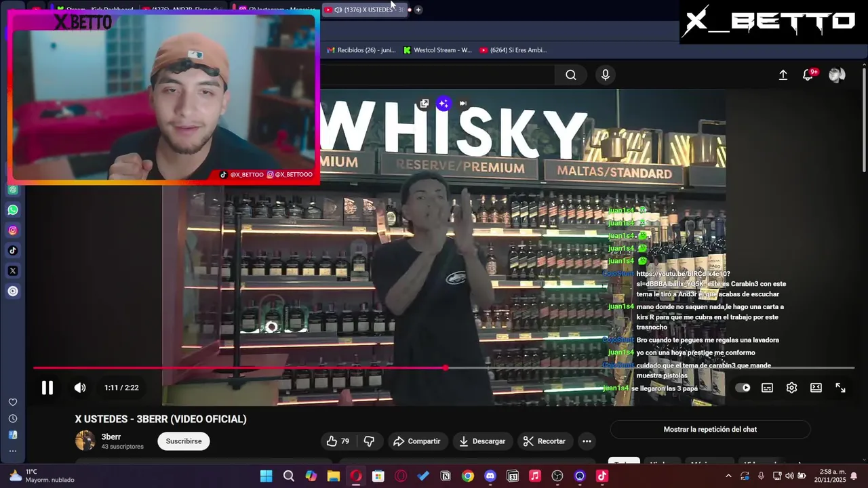Screen dimensions: 868x488
Task: Open the weather widget showing 11°C
Action: (x=41, y=476)
